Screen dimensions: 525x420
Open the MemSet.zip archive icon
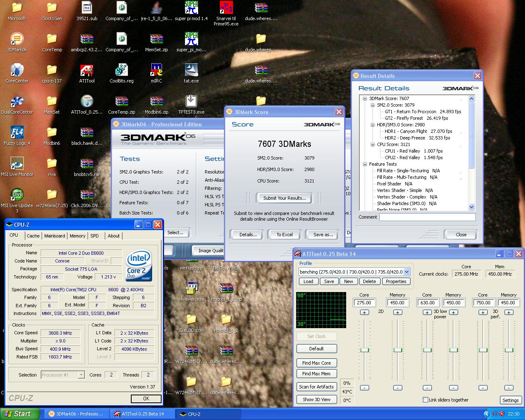156,42
